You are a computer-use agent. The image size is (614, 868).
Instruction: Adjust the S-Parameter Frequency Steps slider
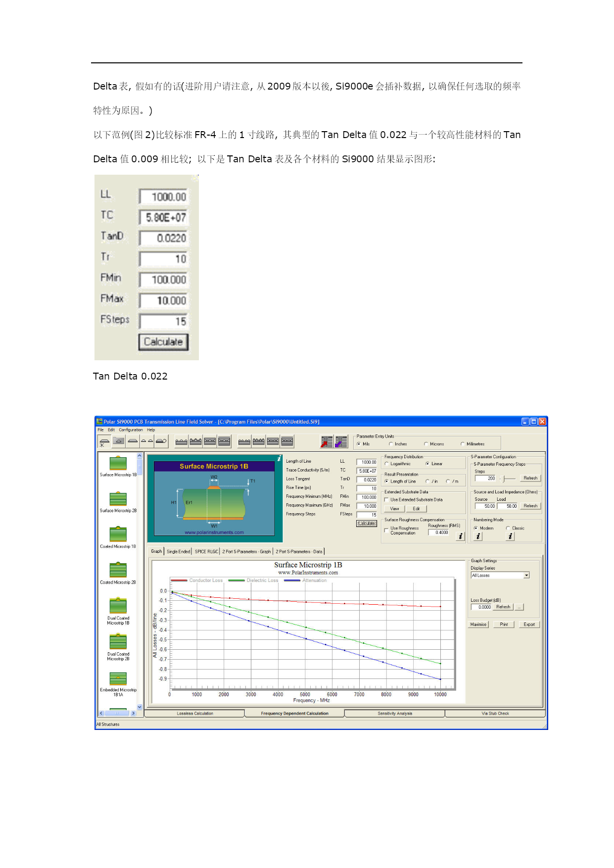coord(504,479)
